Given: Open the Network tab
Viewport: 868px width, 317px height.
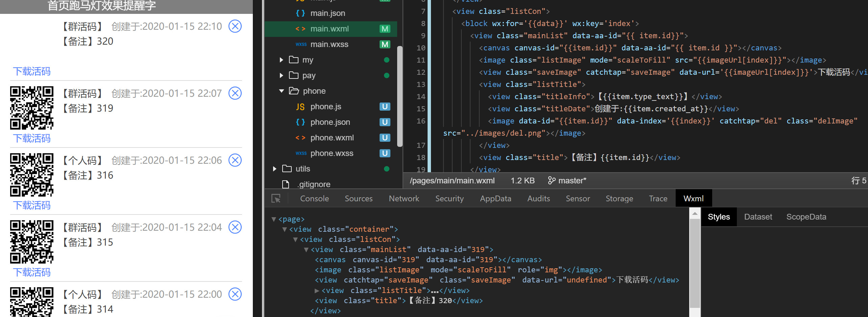Looking at the screenshot, I should tap(404, 199).
